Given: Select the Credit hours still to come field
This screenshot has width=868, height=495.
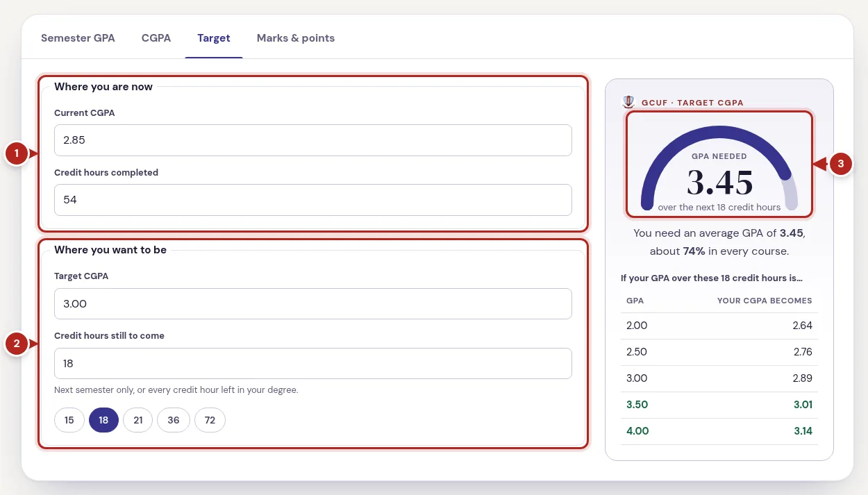Looking at the screenshot, I should [x=313, y=363].
